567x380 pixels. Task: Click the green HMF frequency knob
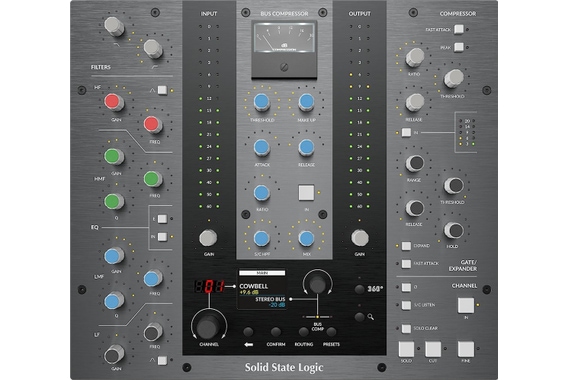(153, 179)
